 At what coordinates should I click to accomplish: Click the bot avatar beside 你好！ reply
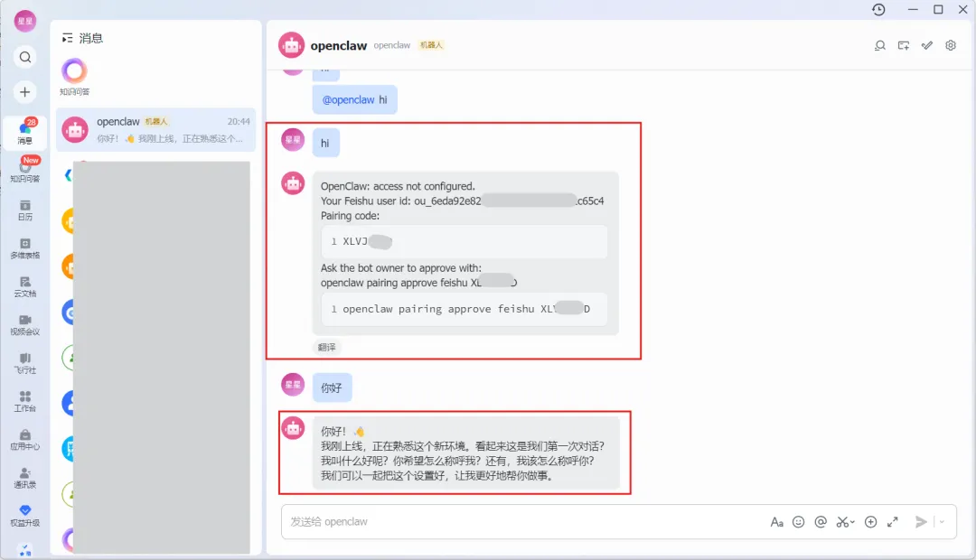pyautogui.click(x=293, y=428)
